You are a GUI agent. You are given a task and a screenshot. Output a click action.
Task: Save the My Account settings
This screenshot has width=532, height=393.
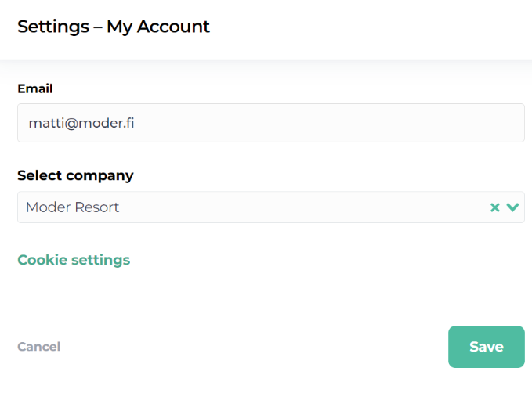pos(486,347)
